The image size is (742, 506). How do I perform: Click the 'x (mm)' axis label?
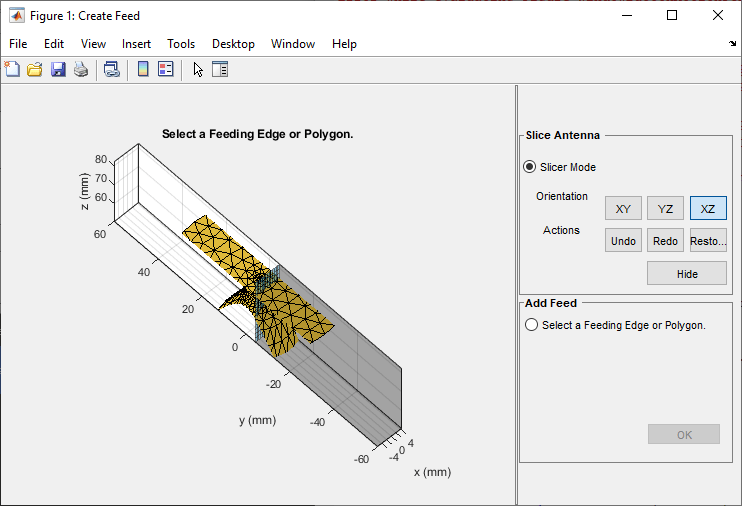[433, 472]
